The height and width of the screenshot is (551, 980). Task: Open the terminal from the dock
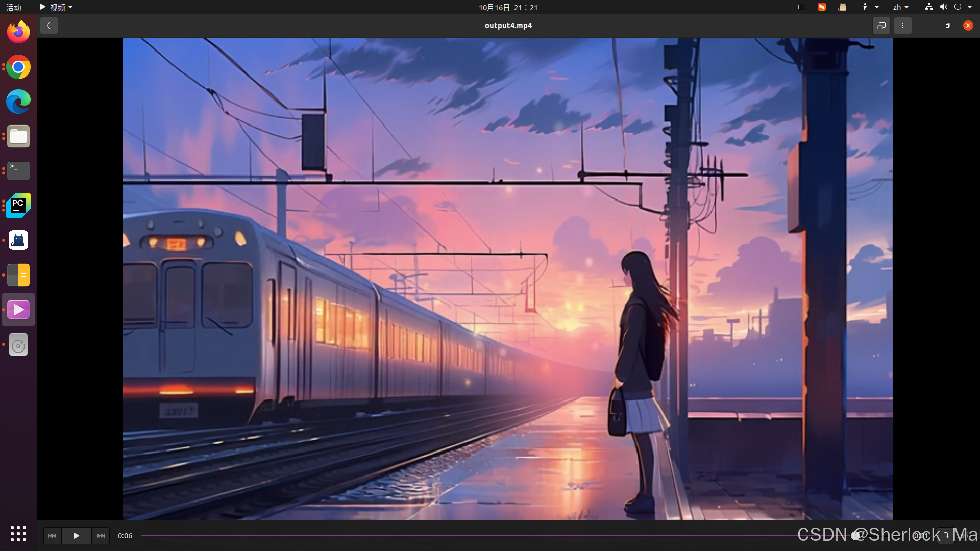[18, 171]
